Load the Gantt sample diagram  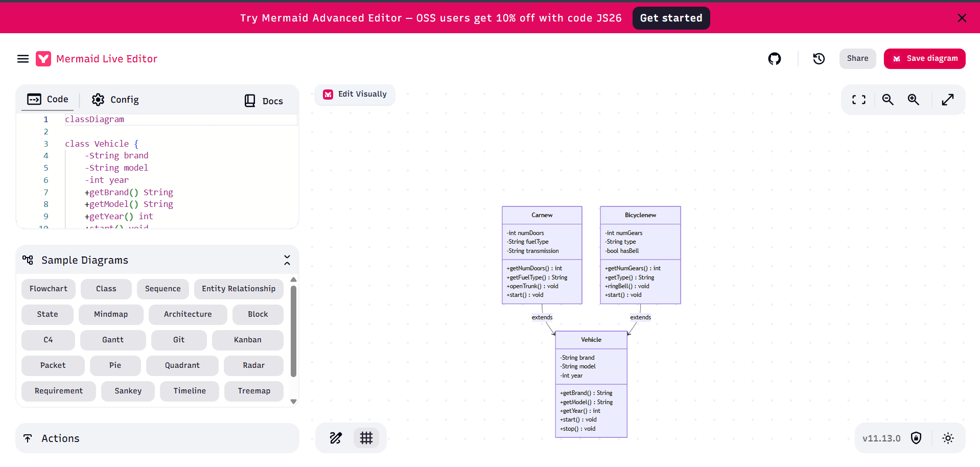(x=113, y=340)
